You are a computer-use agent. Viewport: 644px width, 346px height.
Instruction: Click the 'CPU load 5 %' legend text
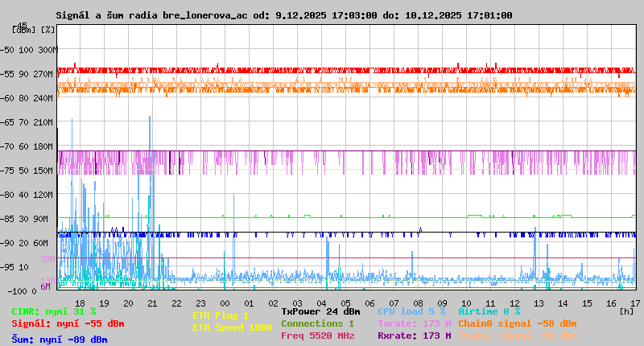(x=411, y=311)
